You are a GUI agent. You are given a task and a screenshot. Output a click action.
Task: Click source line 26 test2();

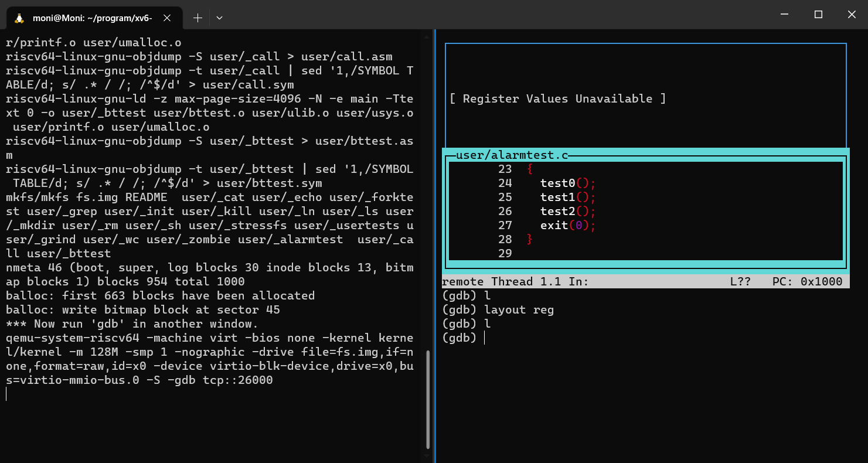(x=568, y=212)
